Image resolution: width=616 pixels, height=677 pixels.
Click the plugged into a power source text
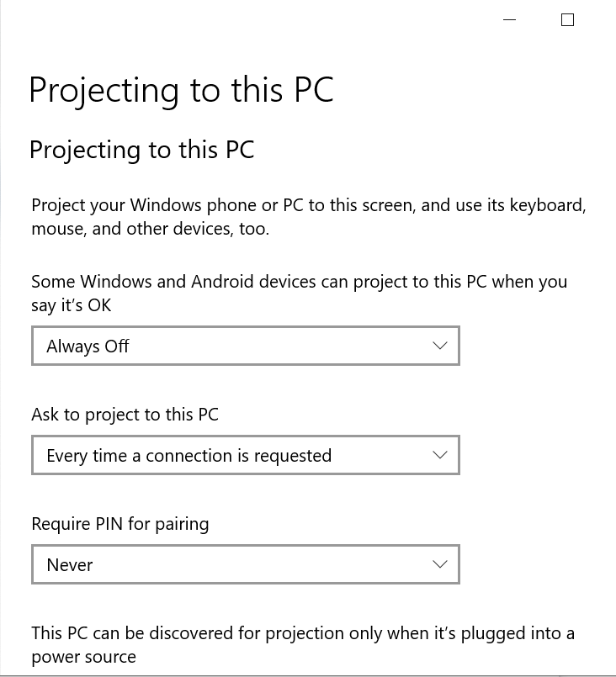pyautogui.click(x=302, y=644)
